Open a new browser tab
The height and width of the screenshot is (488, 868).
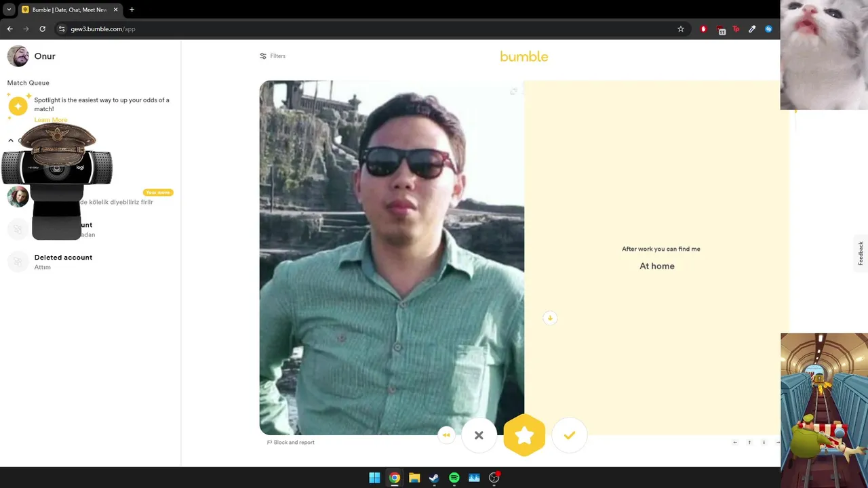pyautogui.click(x=132, y=9)
